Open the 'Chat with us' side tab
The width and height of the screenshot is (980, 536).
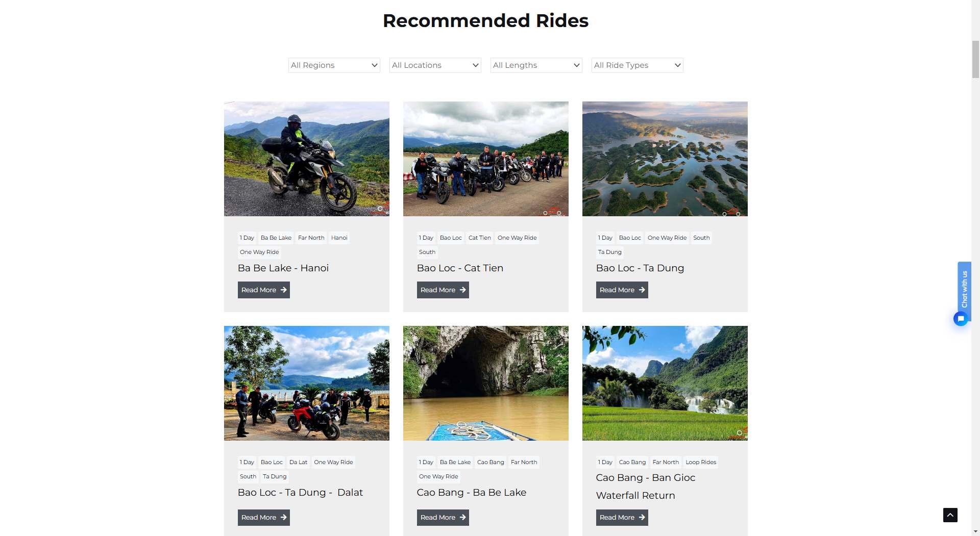pyautogui.click(x=964, y=288)
